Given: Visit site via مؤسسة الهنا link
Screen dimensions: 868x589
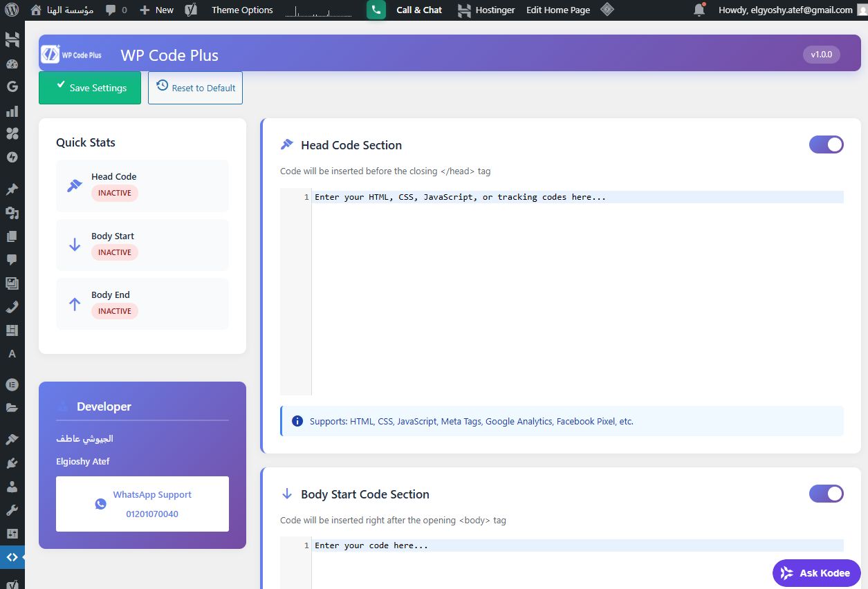Looking at the screenshot, I should coord(62,10).
